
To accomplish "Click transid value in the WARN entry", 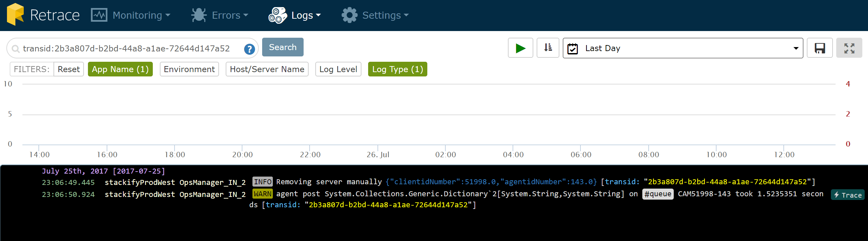I will click(x=388, y=205).
